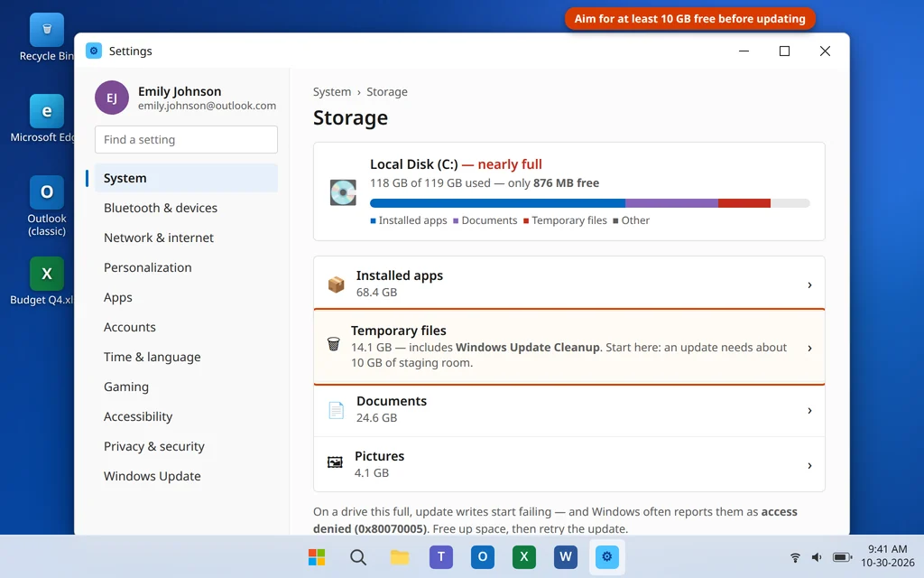Open the Windows Start menu

[x=317, y=556]
